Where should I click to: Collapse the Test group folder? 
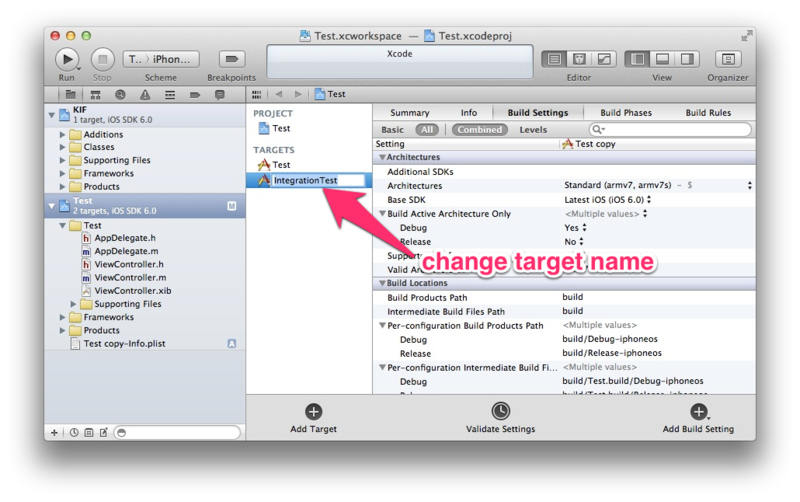click(x=62, y=225)
